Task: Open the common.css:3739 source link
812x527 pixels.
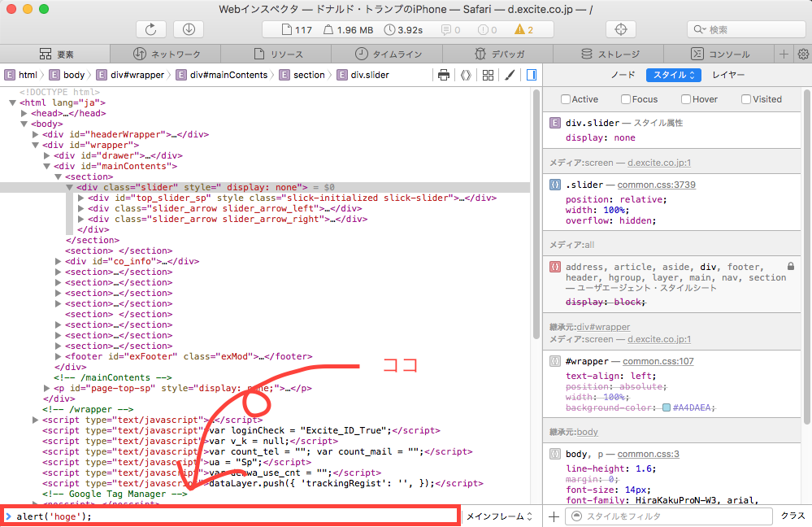Action: click(656, 185)
